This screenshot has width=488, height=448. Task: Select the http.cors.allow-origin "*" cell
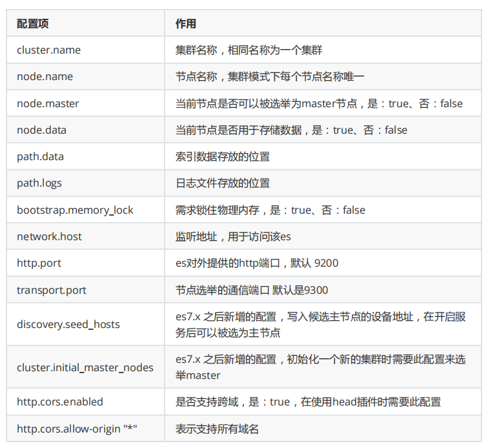[x=86, y=429]
